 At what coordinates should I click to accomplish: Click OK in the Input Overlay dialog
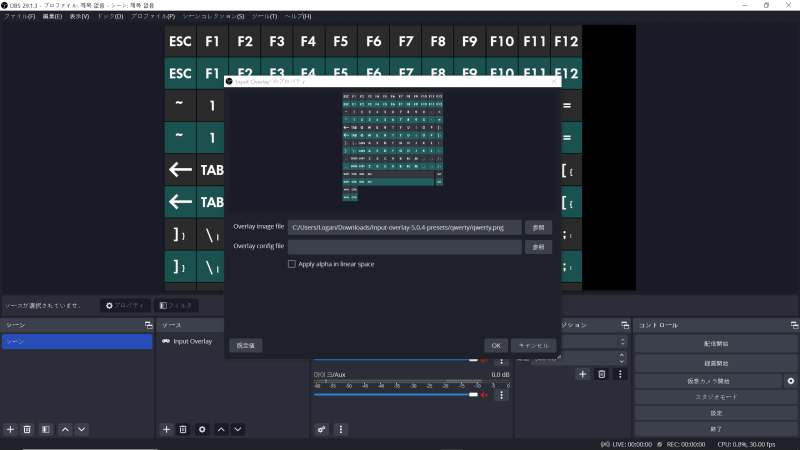pos(496,345)
